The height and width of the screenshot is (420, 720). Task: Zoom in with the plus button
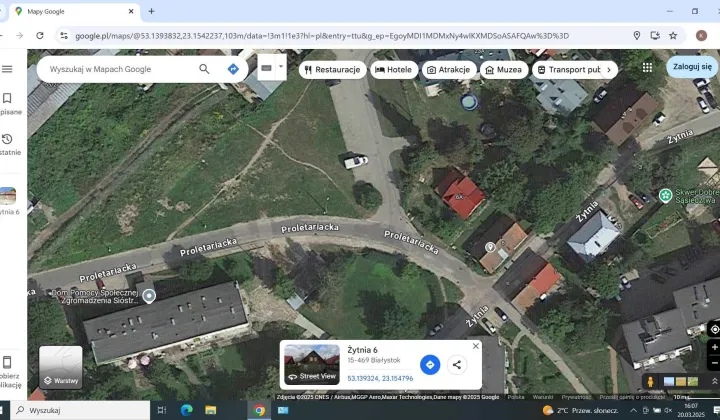714,347
